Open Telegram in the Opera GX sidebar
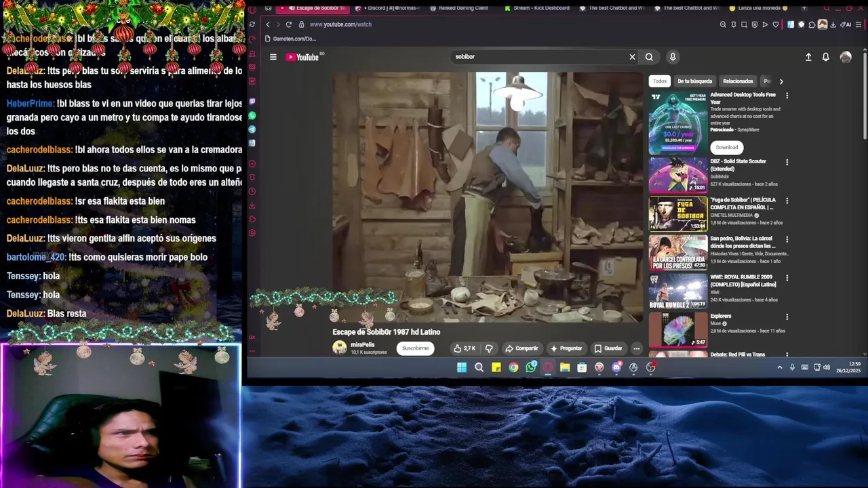The width and height of the screenshot is (868, 488). coord(252,129)
